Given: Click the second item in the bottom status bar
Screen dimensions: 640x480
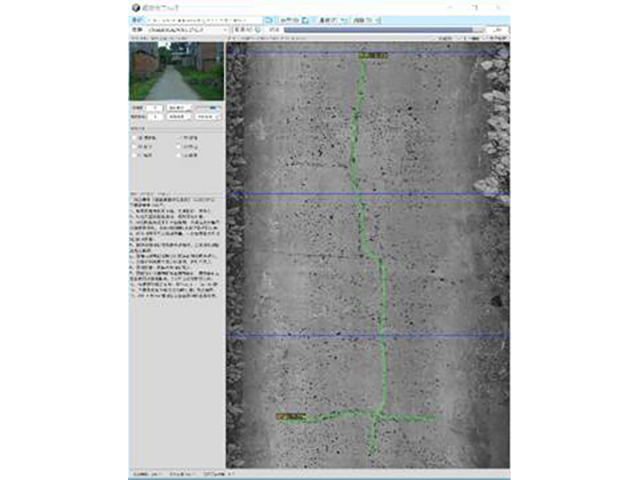Looking at the screenshot, I should pos(183,474).
